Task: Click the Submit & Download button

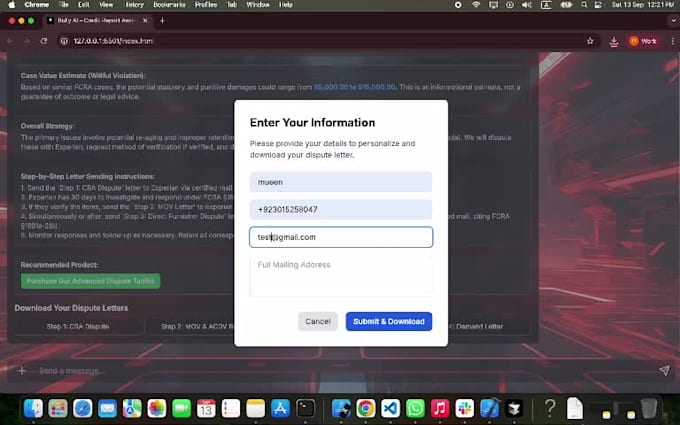Action: click(389, 321)
